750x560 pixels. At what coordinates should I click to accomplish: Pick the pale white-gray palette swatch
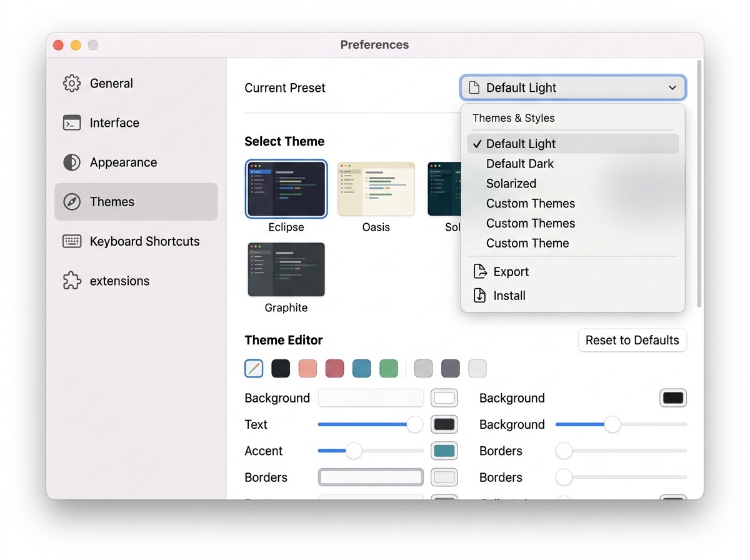[x=477, y=368]
